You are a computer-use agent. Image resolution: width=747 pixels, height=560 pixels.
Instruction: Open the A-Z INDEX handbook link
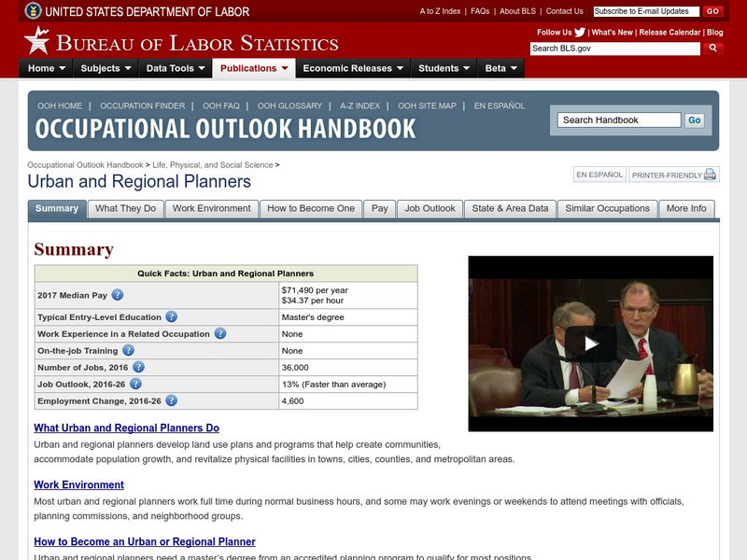360,105
